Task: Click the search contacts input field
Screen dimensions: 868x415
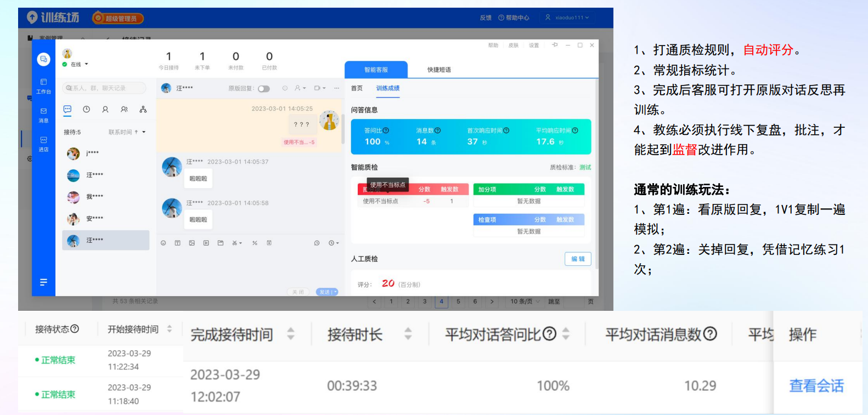Action: point(104,88)
